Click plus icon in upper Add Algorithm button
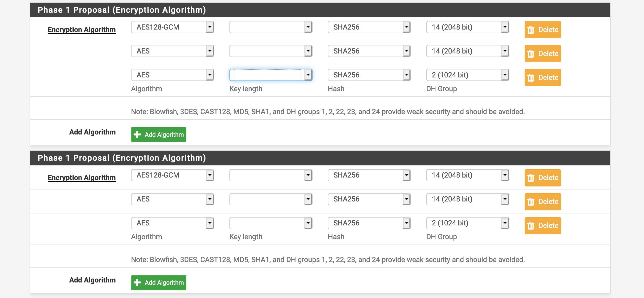Screen dimensions: 644x298 [x=137, y=134]
